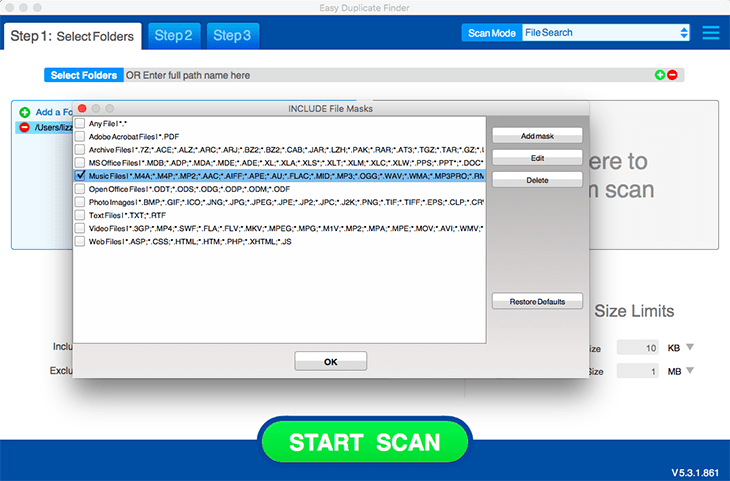Click the blue Select Folders button
The width and height of the screenshot is (730, 481).
pos(84,75)
